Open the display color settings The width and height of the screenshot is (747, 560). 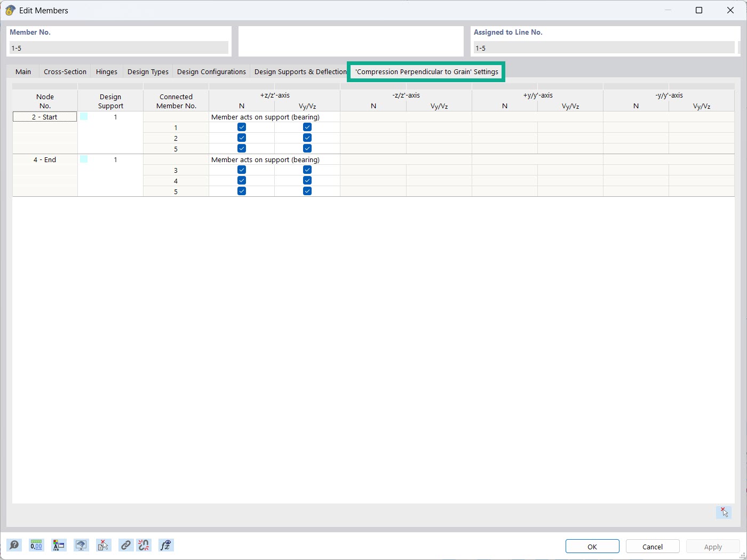59,545
